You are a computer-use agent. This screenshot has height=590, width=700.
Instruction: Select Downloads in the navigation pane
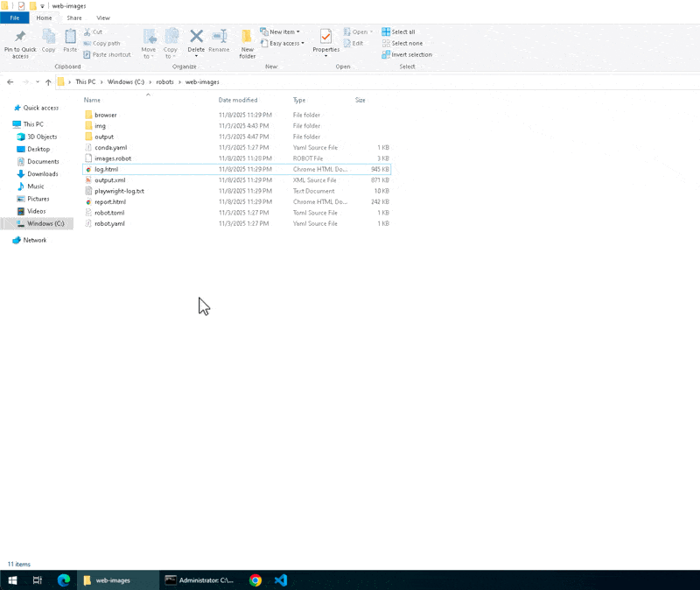tap(42, 174)
